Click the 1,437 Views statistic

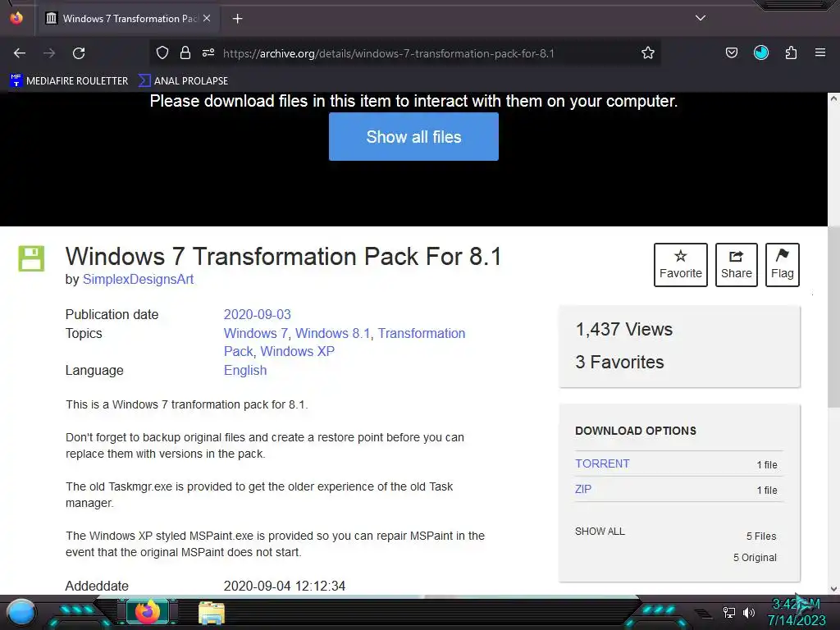(x=624, y=329)
